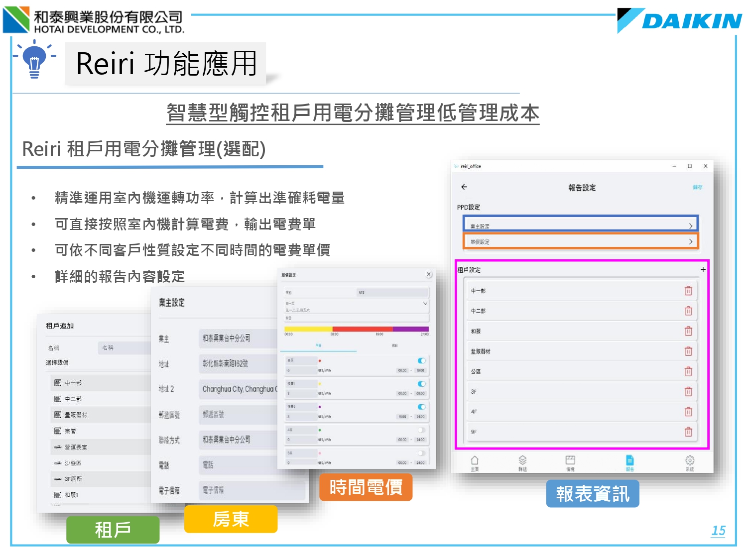Select the 報告 tab in bottom navigation
Viewport: 747px width, 560px height.
[x=629, y=462]
